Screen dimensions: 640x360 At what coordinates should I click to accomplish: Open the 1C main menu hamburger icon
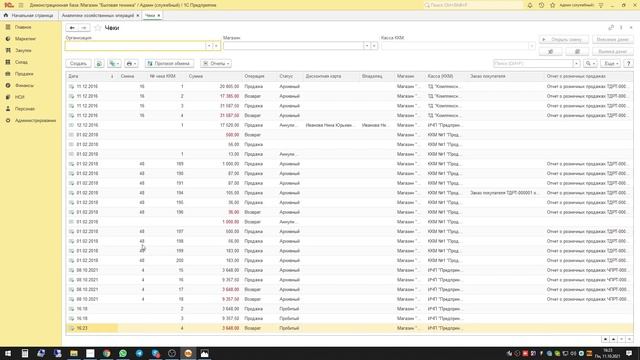pyautogui.click(x=21, y=5)
